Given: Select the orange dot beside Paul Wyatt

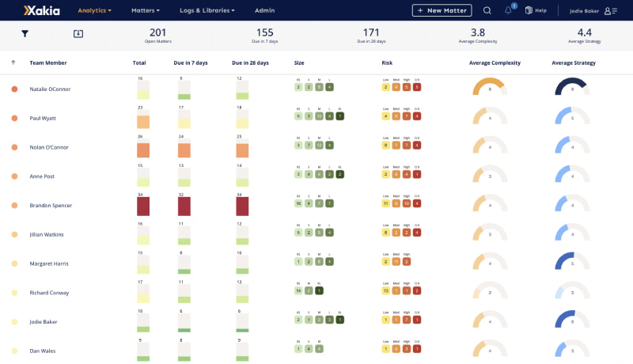Looking at the screenshot, I should coord(14,118).
